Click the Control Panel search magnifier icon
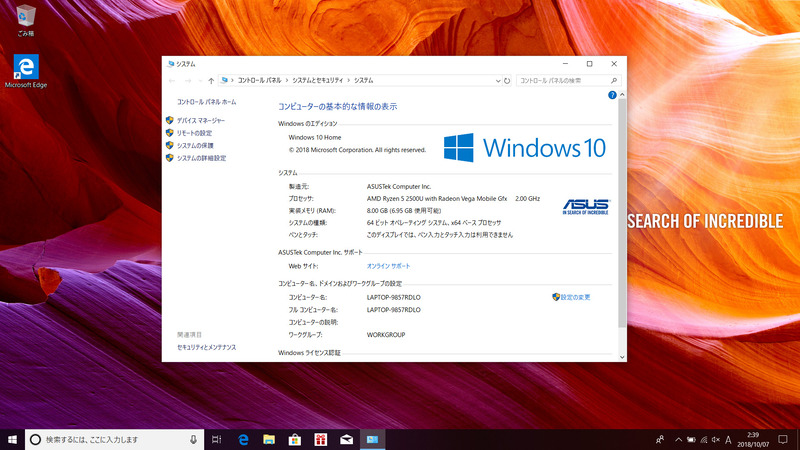 [x=614, y=81]
